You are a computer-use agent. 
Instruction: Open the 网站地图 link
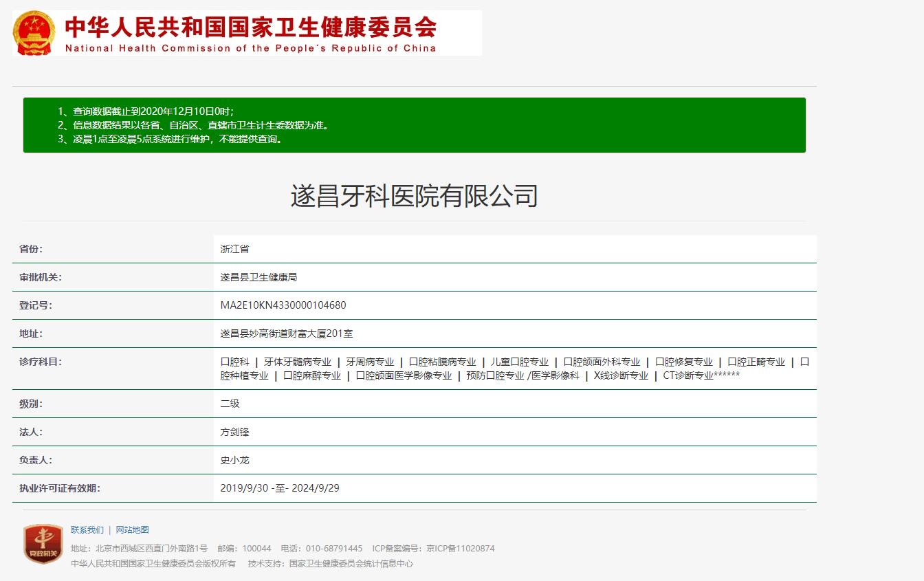pyautogui.click(x=132, y=530)
